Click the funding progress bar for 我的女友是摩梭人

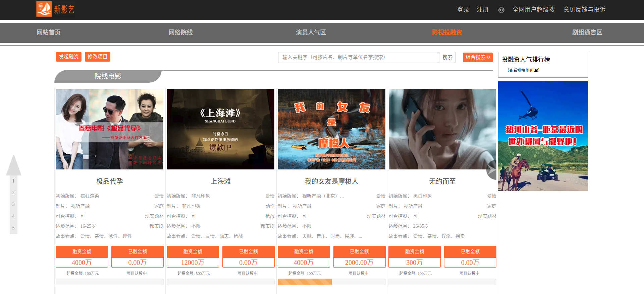(331, 282)
